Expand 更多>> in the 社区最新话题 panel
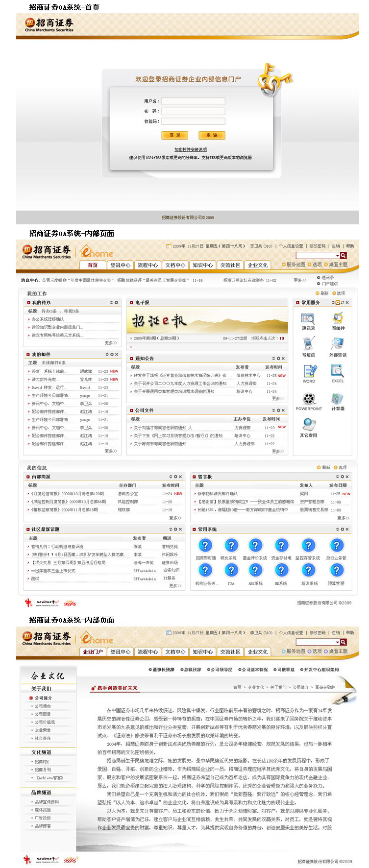This screenshot has width=369, height=868. click(175, 585)
